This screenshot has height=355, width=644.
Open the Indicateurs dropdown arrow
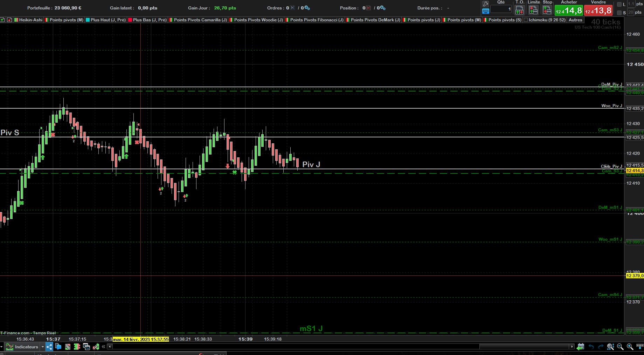[x=43, y=347]
